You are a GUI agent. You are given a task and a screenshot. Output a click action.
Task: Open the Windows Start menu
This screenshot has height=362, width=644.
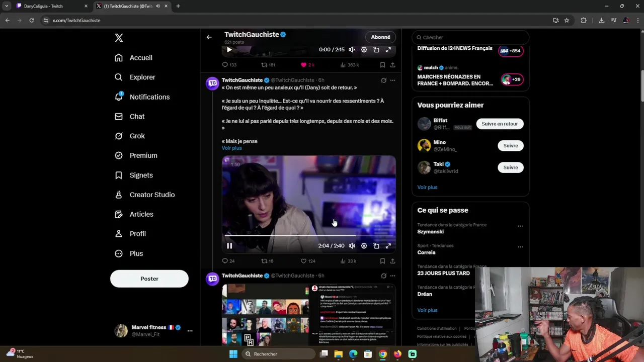(233, 354)
